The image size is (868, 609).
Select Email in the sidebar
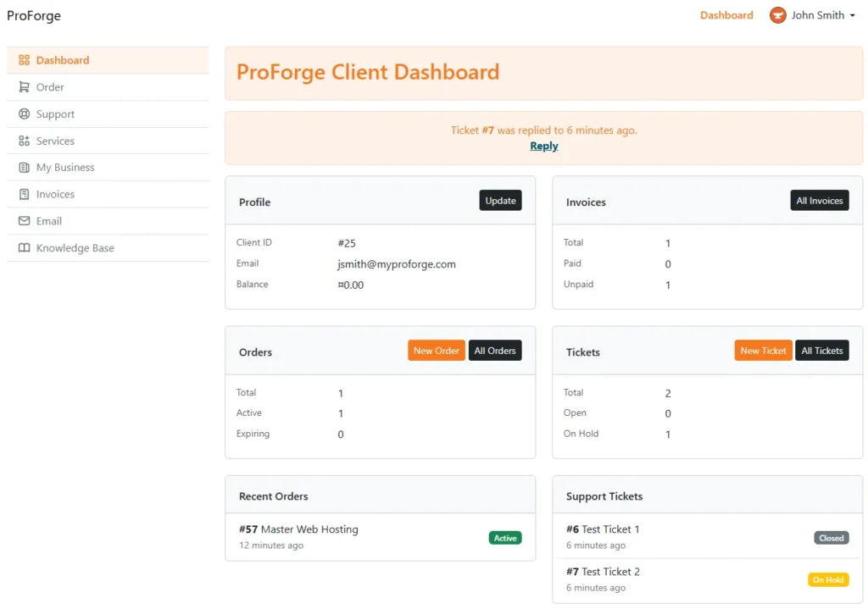tap(108, 221)
